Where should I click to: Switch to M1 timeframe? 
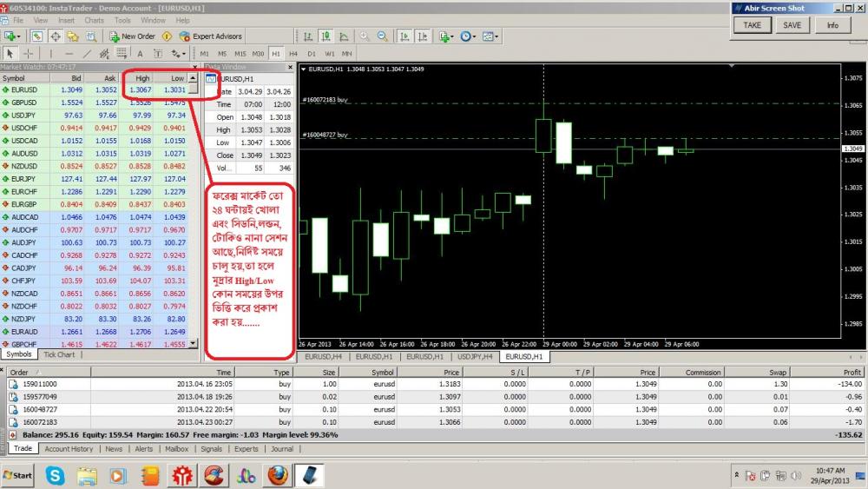click(x=204, y=54)
